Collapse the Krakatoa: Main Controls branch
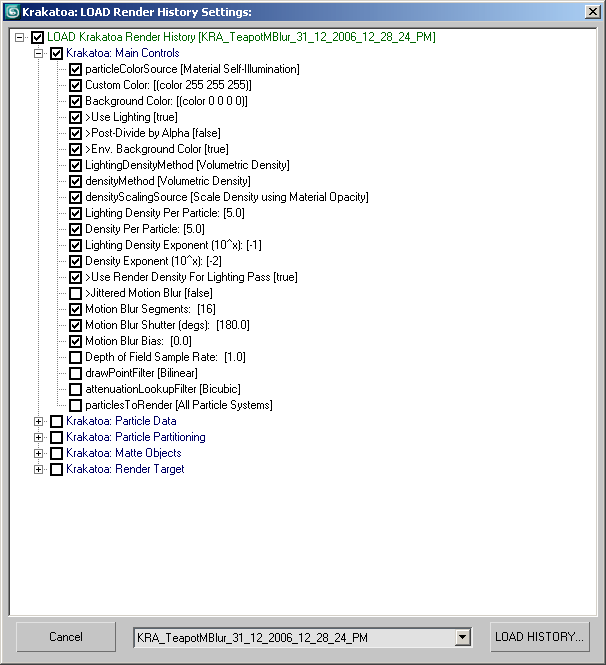 pyautogui.click(x=39, y=53)
